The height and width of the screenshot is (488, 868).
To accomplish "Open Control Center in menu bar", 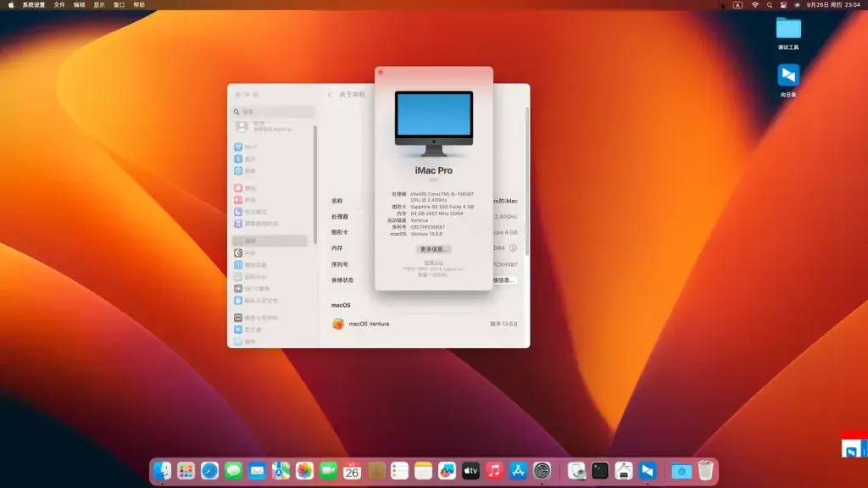I will [783, 5].
